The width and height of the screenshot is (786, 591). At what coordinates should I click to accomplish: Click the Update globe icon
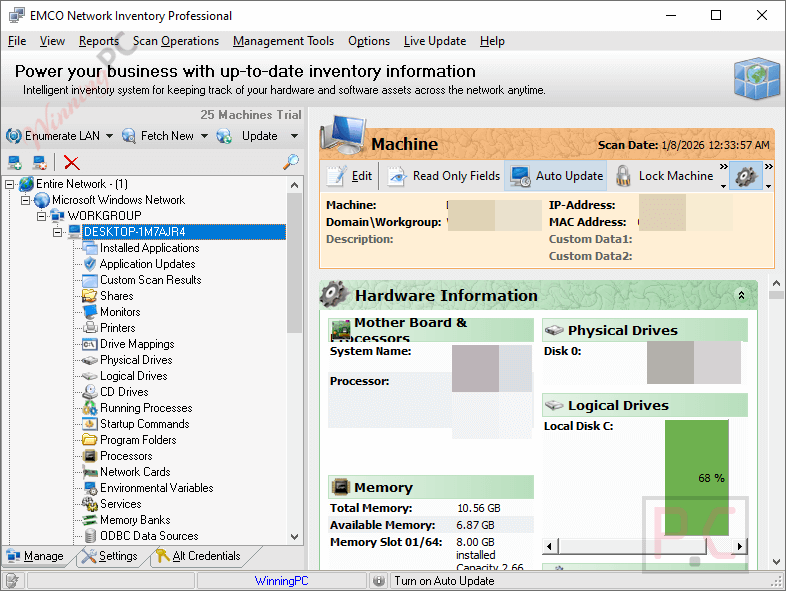pyautogui.click(x=224, y=136)
